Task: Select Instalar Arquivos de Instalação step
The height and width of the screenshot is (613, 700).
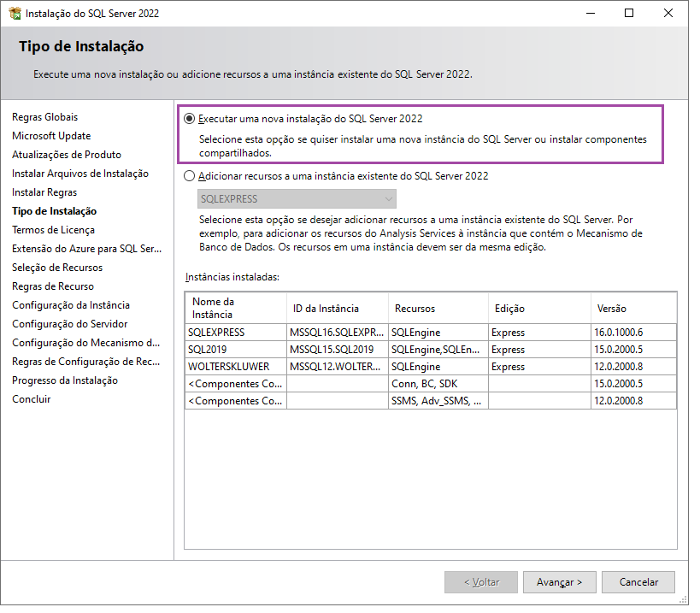Action: click(80, 174)
